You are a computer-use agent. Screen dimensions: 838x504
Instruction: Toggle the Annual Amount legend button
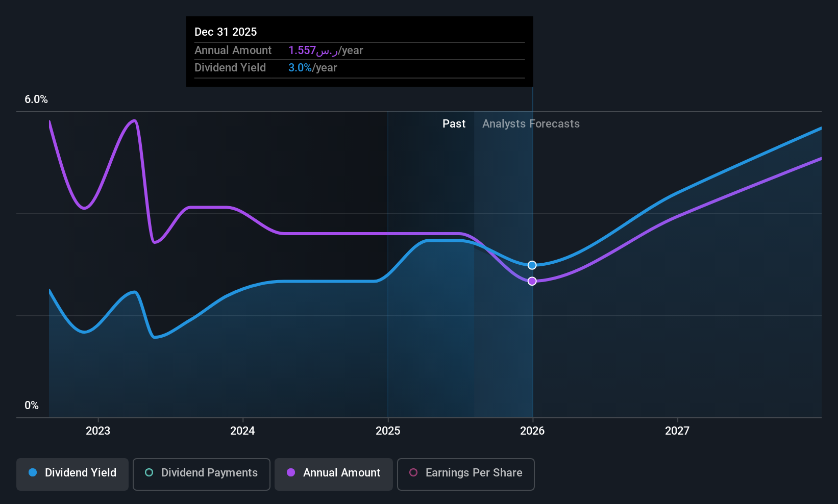334,474
